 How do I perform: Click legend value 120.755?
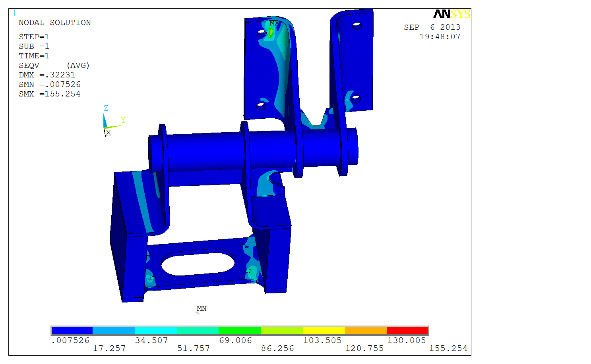(364, 349)
